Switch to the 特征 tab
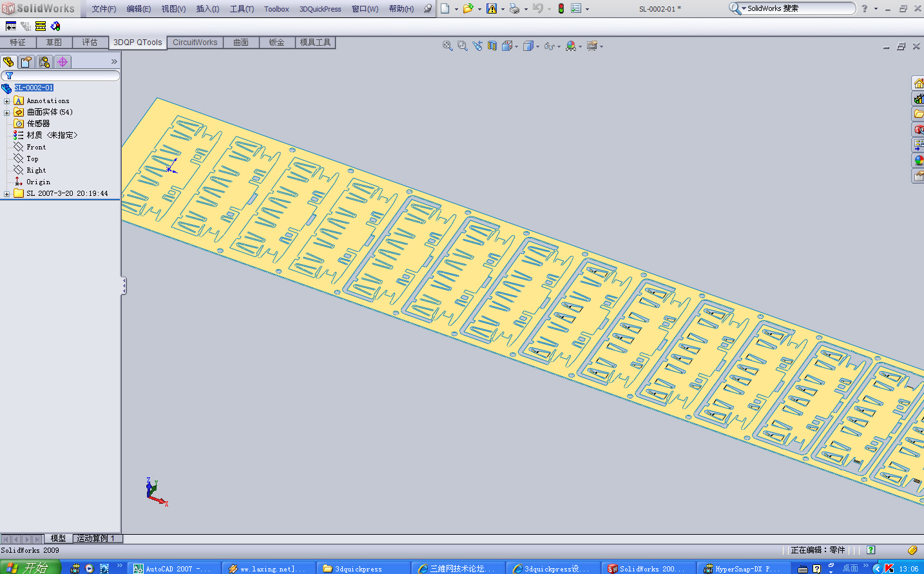 pos(18,43)
